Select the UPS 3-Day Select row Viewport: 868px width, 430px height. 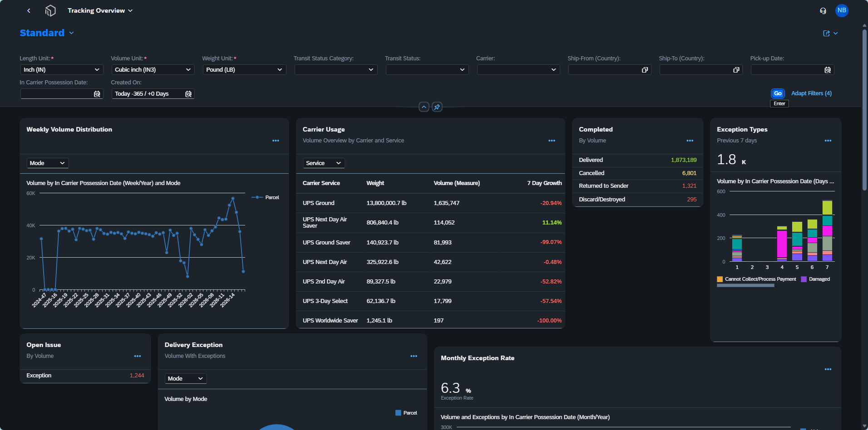(x=430, y=301)
